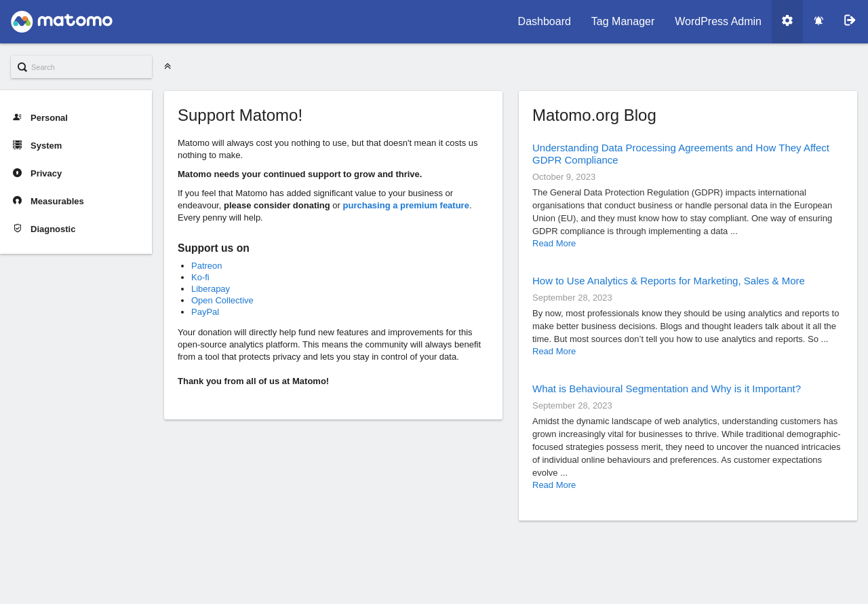Click the Matomo logo
The image size is (868, 604).
(62, 22)
